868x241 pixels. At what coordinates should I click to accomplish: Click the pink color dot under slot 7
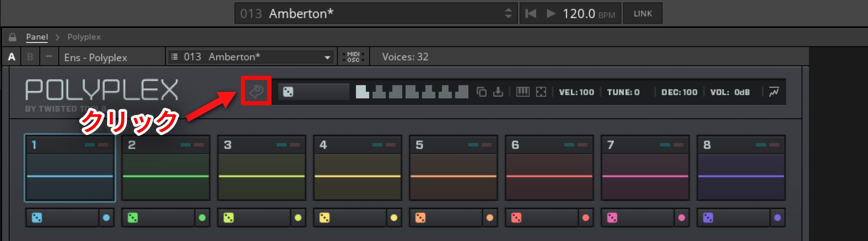[x=682, y=217]
